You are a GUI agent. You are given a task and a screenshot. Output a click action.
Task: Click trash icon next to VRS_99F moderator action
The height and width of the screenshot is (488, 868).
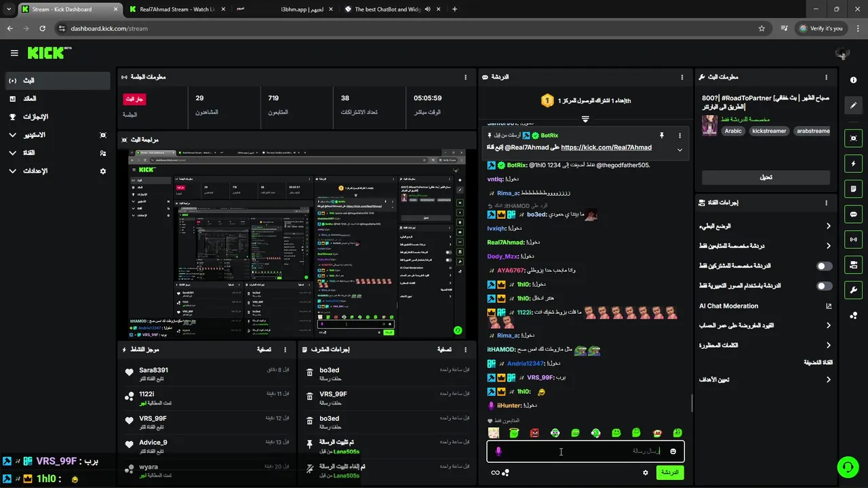tap(309, 397)
